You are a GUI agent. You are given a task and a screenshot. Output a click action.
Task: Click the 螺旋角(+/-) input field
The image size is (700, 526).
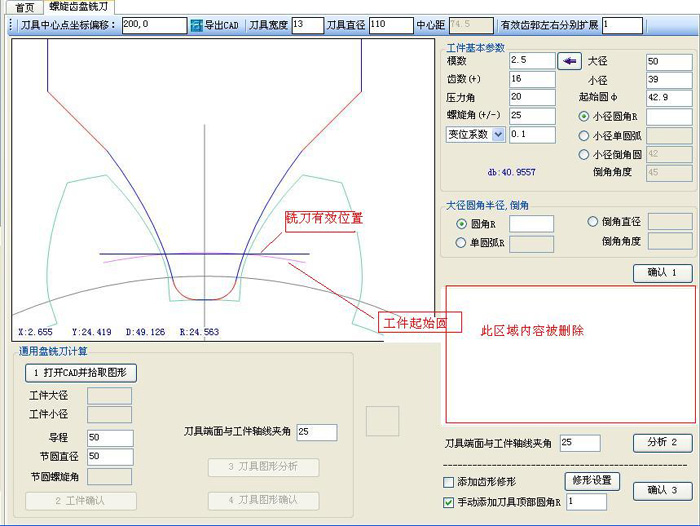click(532, 116)
